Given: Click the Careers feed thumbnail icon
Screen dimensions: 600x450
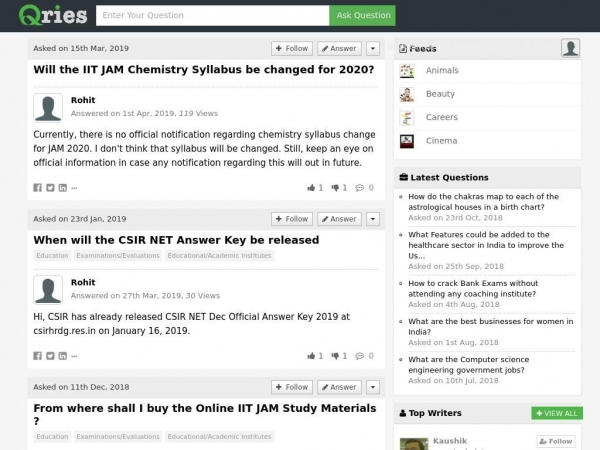Looking at the screenshot, I should click(x=407, y=118).
